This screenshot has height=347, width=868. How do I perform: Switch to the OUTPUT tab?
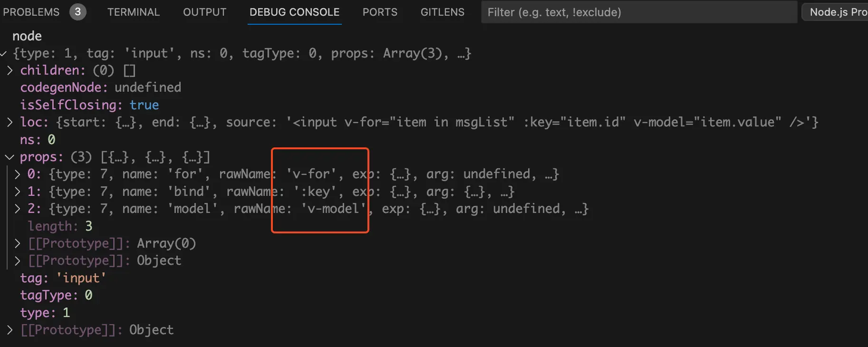tap(205, 12)
